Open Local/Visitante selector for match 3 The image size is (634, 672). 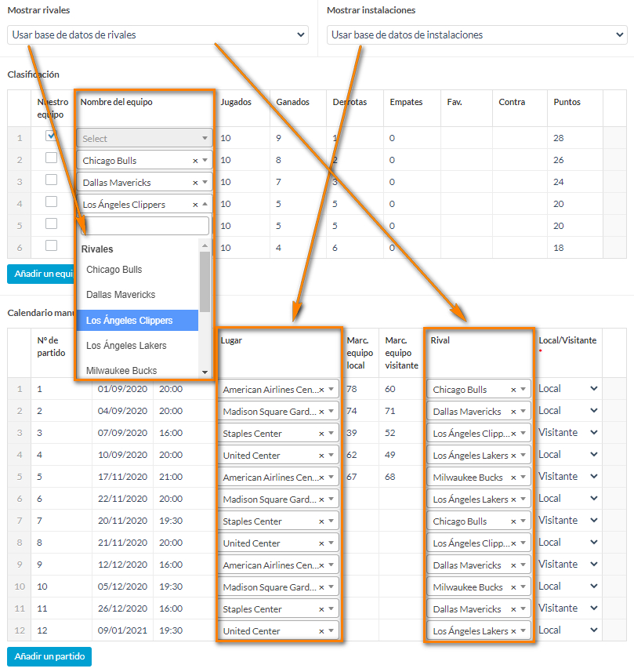(x=568, y=432)
